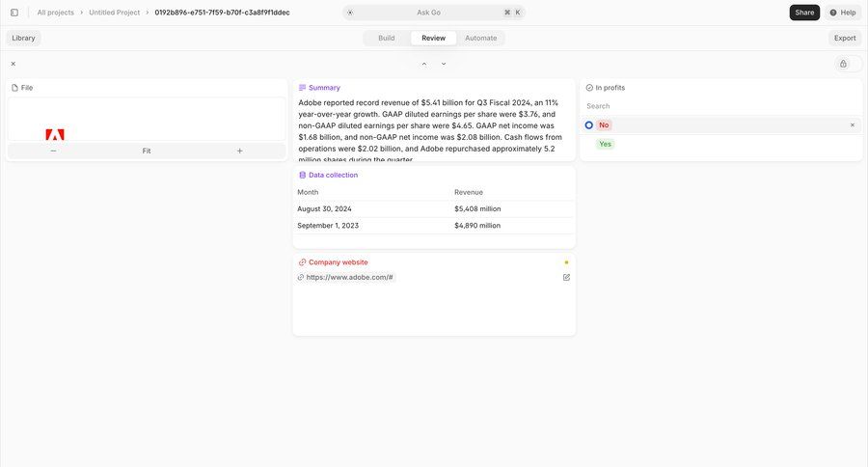The image size is (868, 467).
Task: Click the In profits label
Action: click(610, 88)
